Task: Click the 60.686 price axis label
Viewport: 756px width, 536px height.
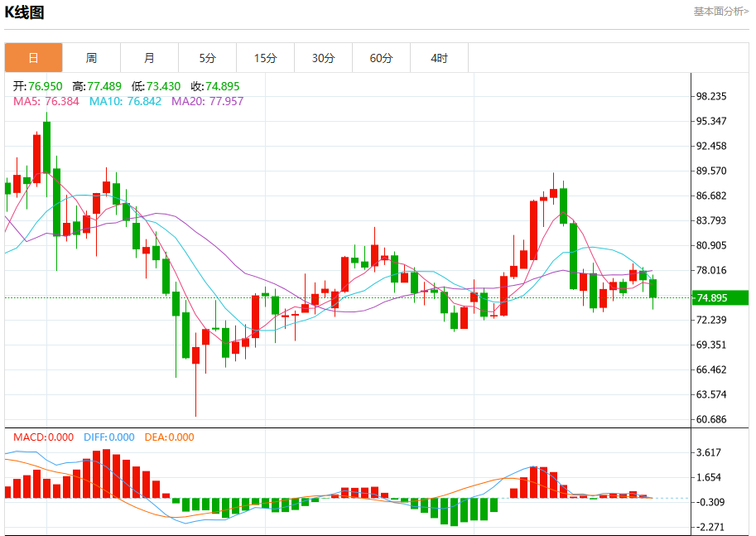Action: [x=711, y=419]
